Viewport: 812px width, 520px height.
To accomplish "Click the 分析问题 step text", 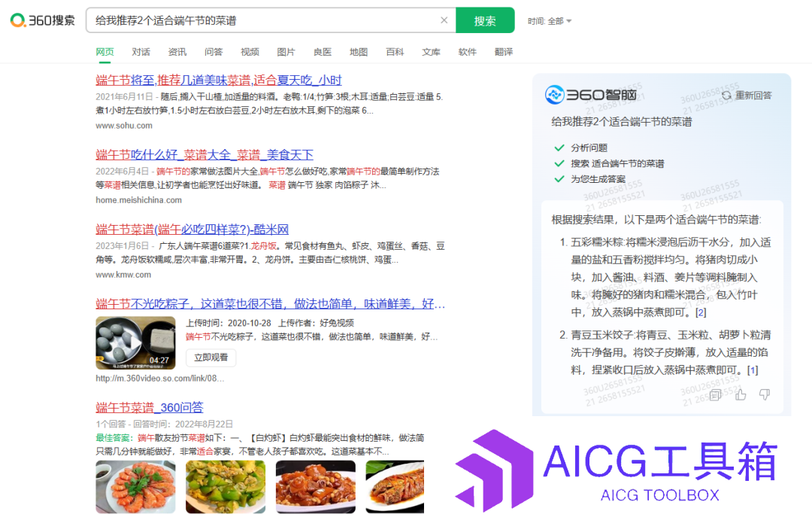I will tap(589, 148).
